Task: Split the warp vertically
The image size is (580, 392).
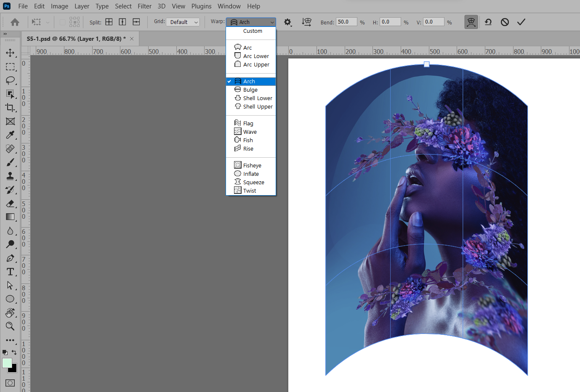Action: [122, 22]
